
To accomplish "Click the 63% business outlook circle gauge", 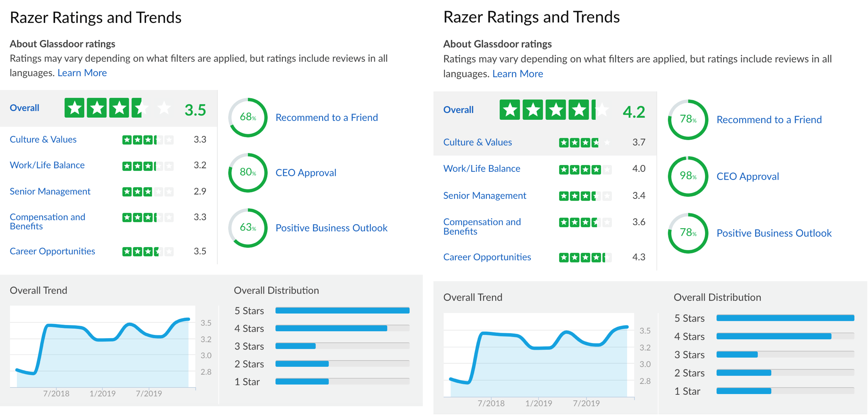I will pos(248,228).
